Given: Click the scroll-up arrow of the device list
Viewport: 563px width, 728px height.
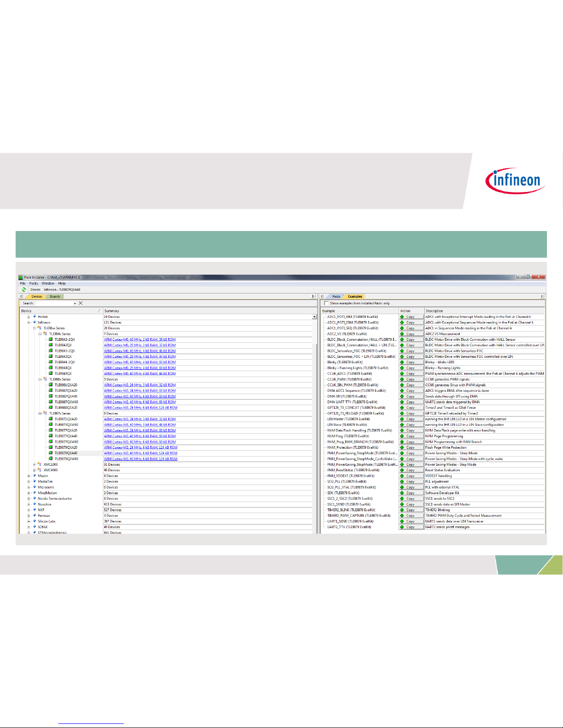Looking at the screenshot, I should click(315, 317).
